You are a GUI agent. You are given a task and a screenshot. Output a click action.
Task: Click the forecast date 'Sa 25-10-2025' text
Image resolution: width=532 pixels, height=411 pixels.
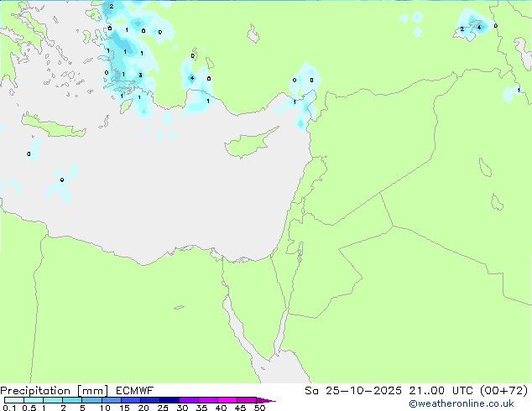coord(353,391)
